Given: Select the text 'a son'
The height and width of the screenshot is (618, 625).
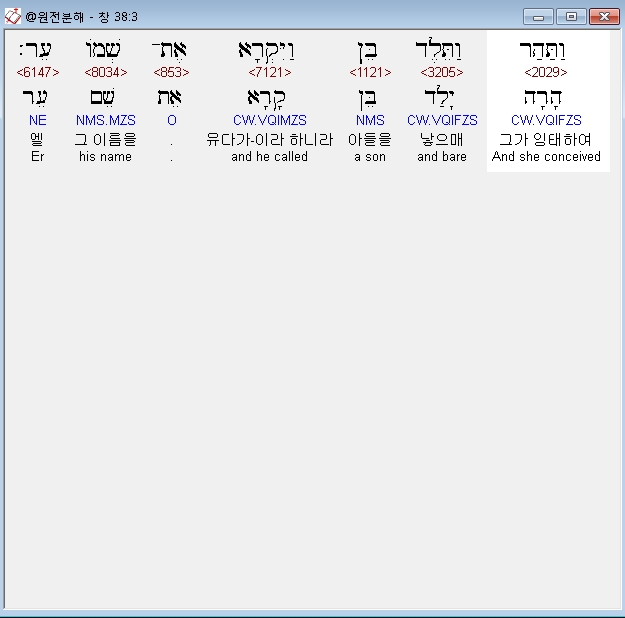Looking at the screenshot, I should pos(370,157).
